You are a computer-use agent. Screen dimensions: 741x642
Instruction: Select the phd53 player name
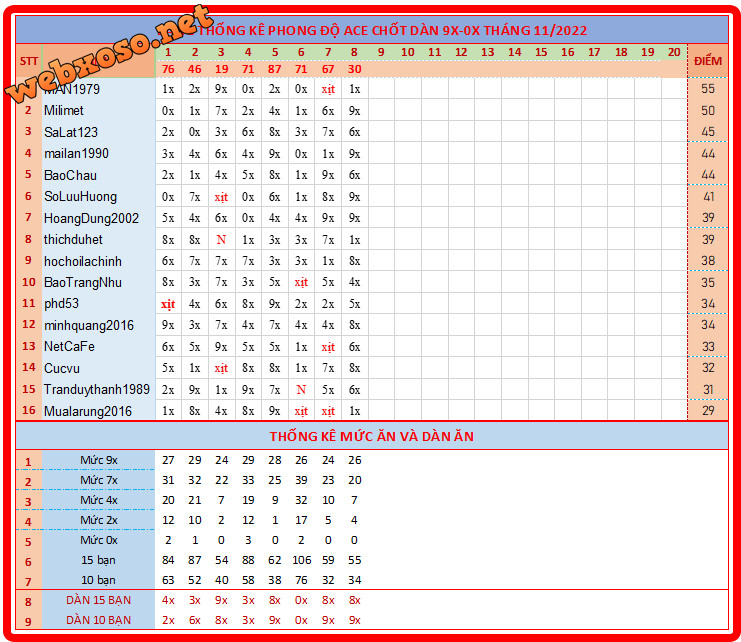61,303
